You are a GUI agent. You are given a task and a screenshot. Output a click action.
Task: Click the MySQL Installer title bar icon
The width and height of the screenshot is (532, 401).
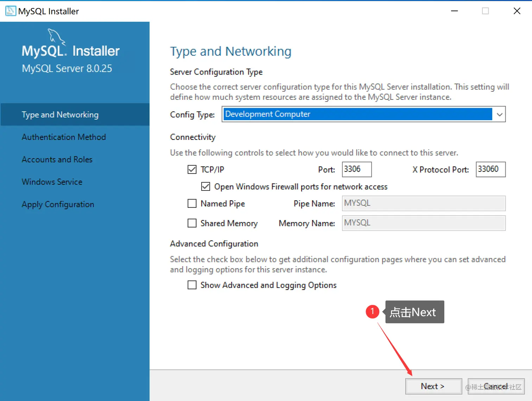point(11,11)
